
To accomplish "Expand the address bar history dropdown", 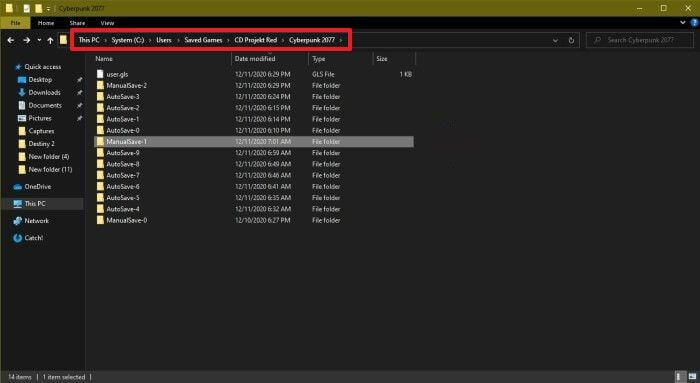I will point(555,40).
